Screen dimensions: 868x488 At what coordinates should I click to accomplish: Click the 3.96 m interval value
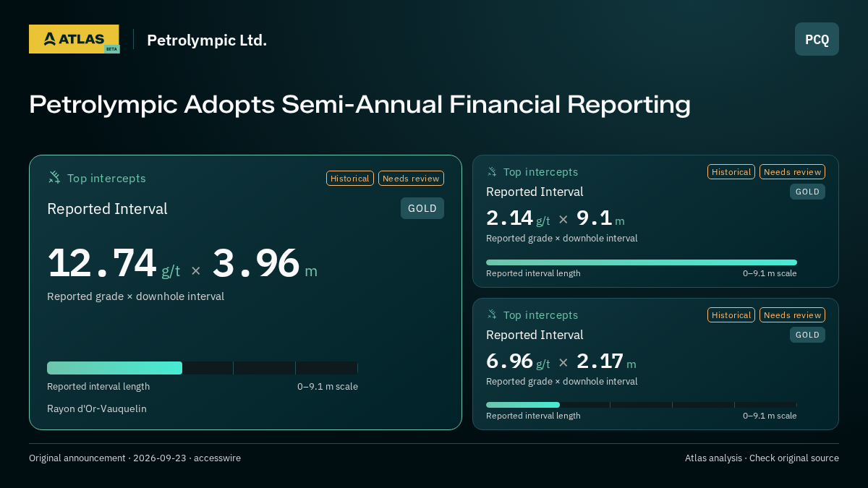(x=265, y=263)
